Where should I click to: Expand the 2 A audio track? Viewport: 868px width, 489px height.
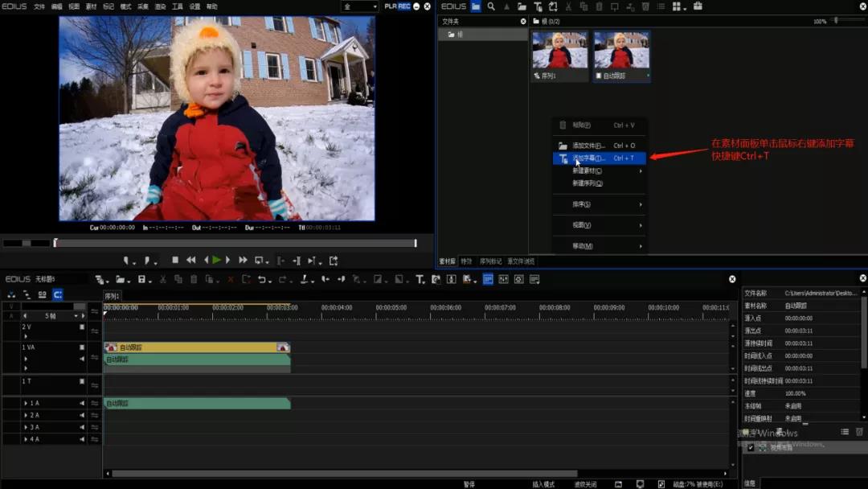point(26,415)
